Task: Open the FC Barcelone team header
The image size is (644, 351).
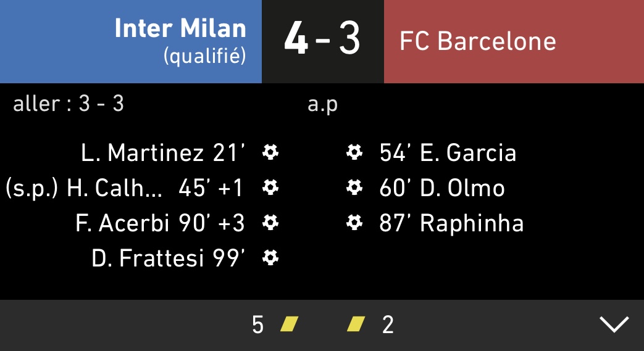Action: 514,41
